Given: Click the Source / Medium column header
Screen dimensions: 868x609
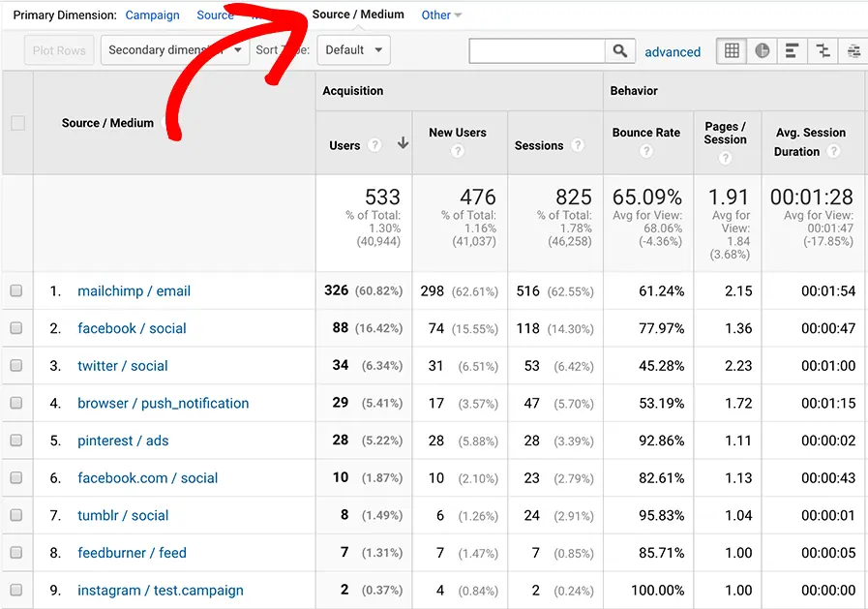Looking at the screenshot, I should (107, 123).
